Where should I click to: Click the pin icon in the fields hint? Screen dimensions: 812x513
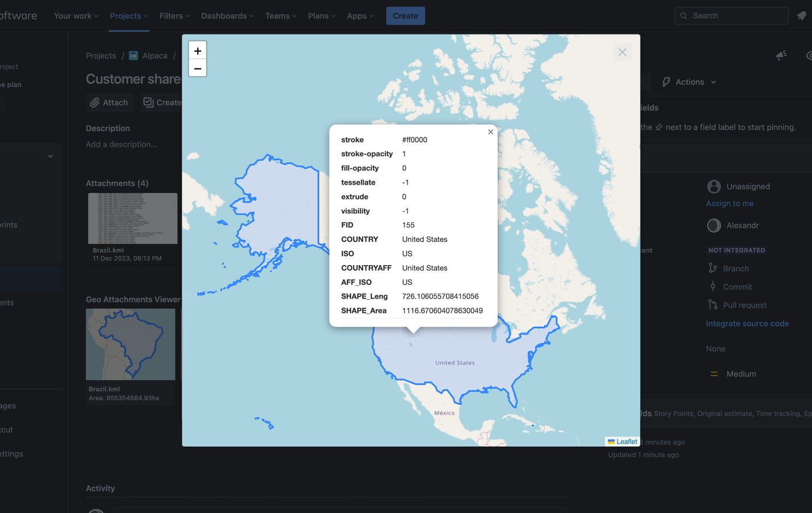pos(659,127)
